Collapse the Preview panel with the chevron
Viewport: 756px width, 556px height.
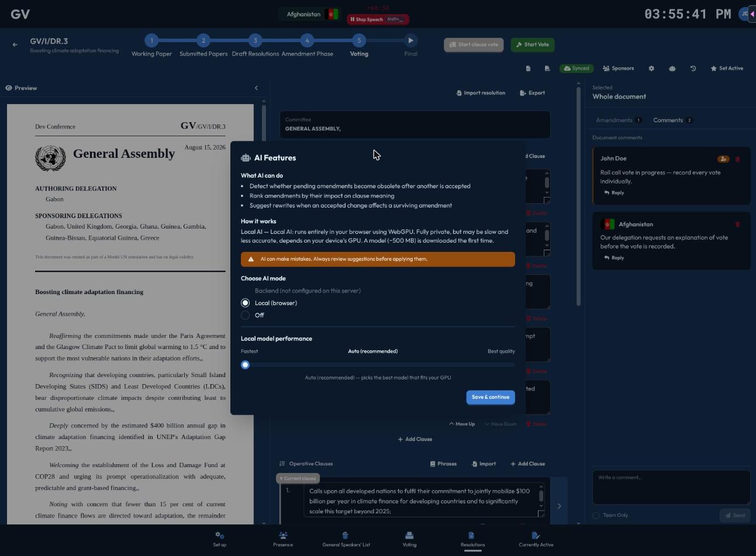coord(256,88)
